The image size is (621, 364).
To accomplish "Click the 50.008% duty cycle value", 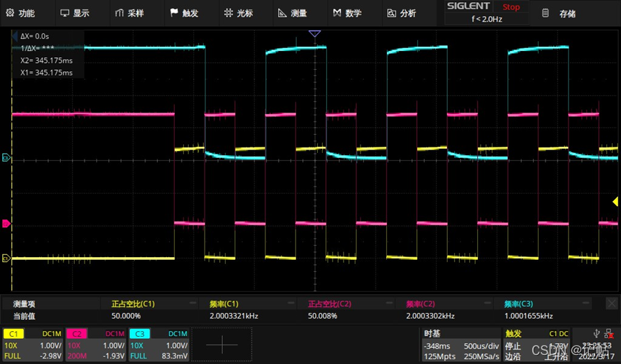I will [323, 316].
